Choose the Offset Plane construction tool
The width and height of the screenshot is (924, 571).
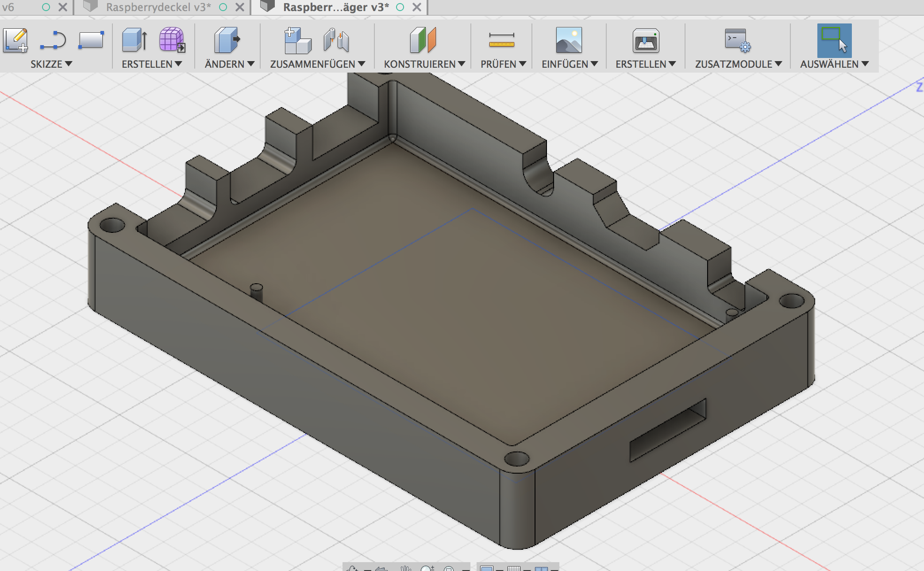click(423, 40)
